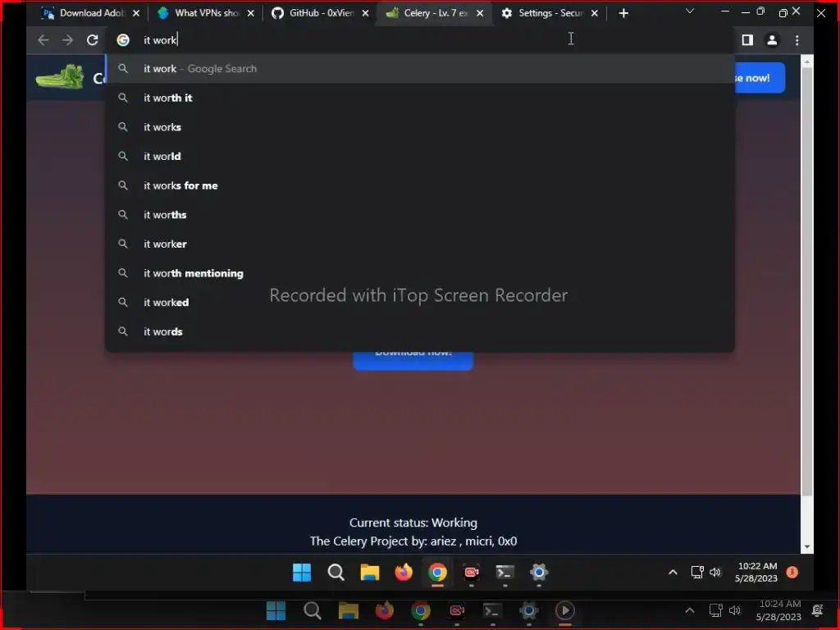The height and width of the screenshot is (630, 840).
Task: Open File Explorer in recorded taskbar
Action: [x=370, y=572]
